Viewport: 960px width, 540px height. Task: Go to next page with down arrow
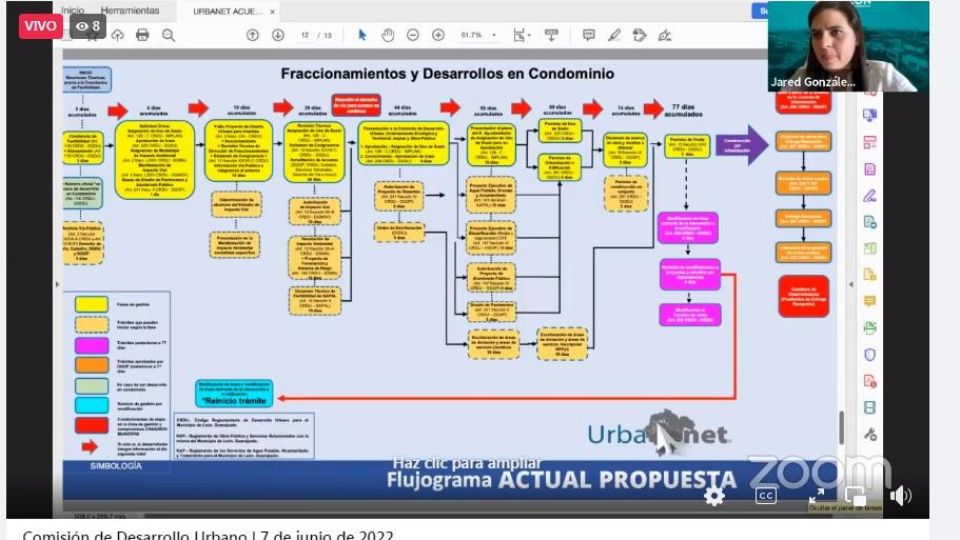coord(278,35)
